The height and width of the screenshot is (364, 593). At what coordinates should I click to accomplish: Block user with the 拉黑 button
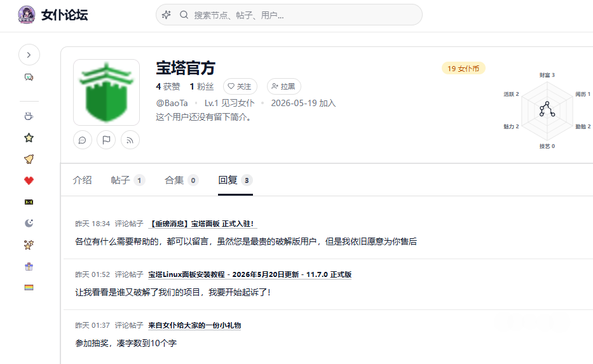click(x=284, y=86)
